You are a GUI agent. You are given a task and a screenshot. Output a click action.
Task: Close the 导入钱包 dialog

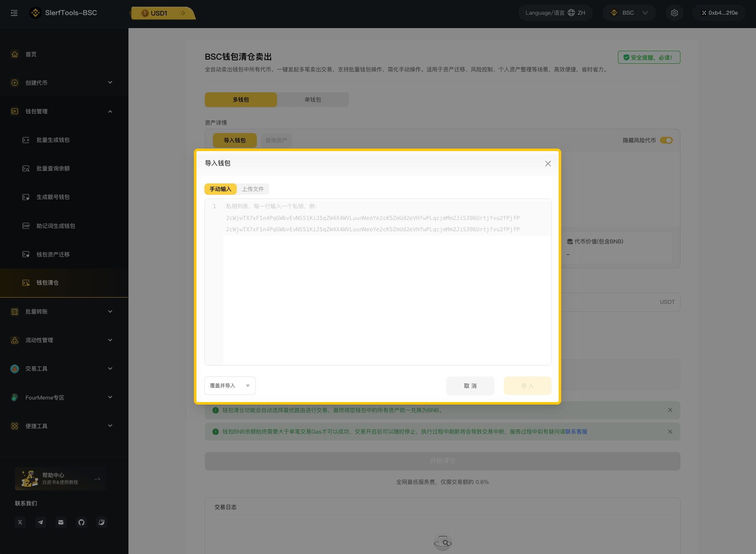click(548, 164)
